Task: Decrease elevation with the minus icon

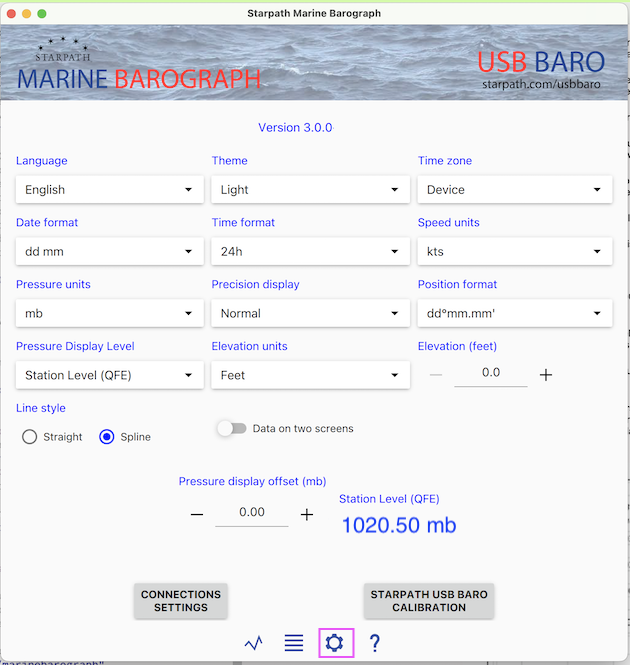Action: coord(436,374)
